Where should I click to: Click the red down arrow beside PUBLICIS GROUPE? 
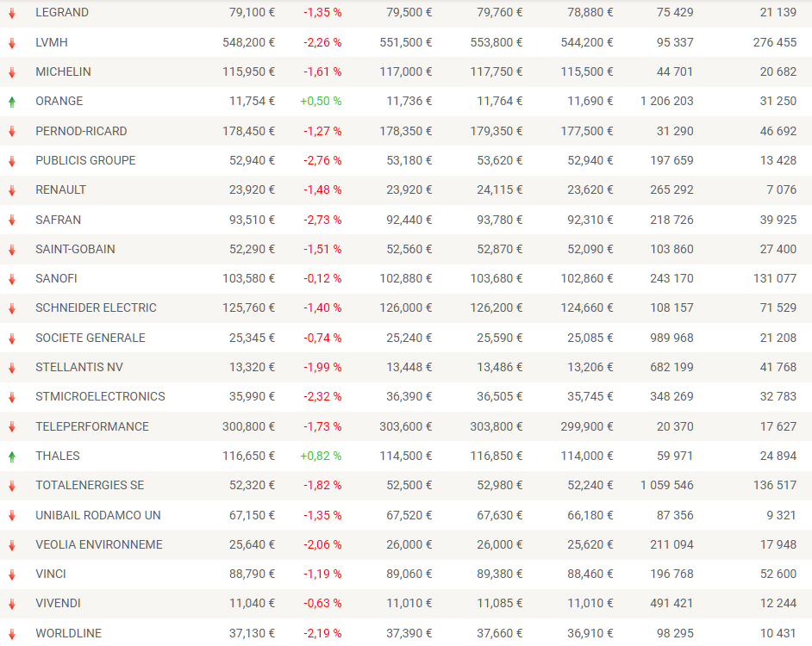pos(12,162)
